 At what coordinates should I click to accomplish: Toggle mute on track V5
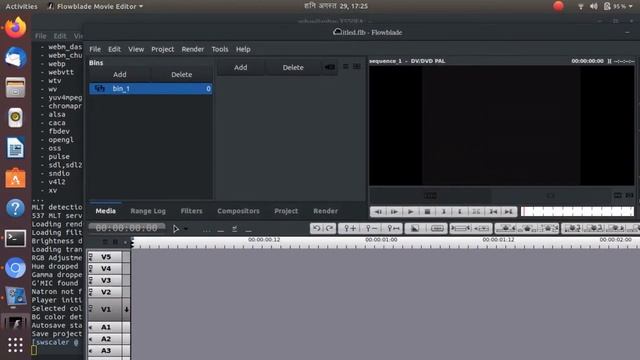pyautogui.click(x=91, y=257)
